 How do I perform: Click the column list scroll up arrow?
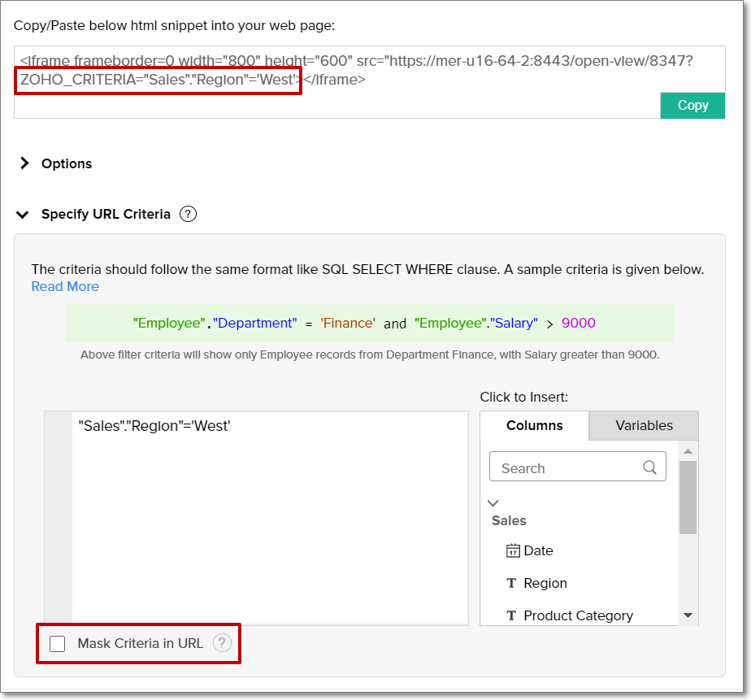688,452
